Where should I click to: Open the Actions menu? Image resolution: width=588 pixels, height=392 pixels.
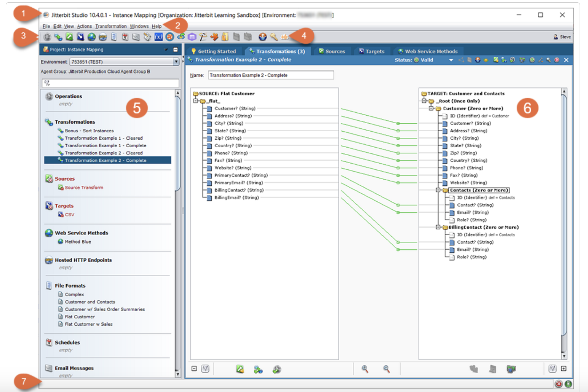84,26
